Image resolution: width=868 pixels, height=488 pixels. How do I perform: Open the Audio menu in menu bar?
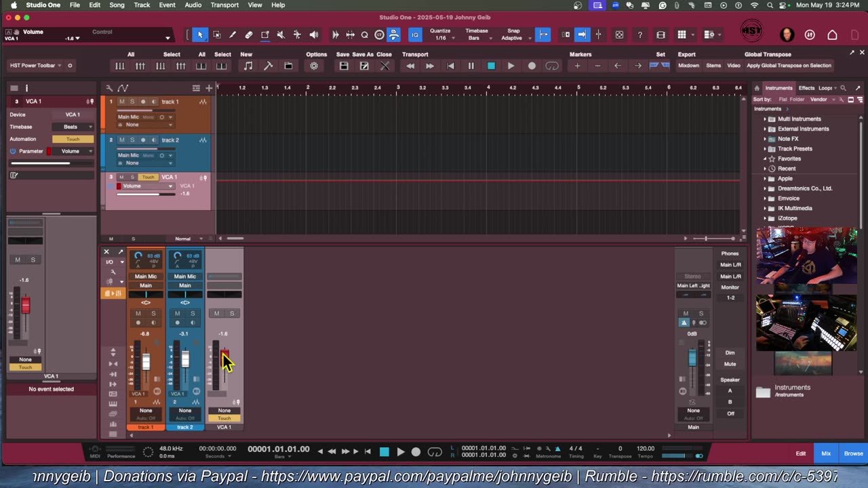193,5
